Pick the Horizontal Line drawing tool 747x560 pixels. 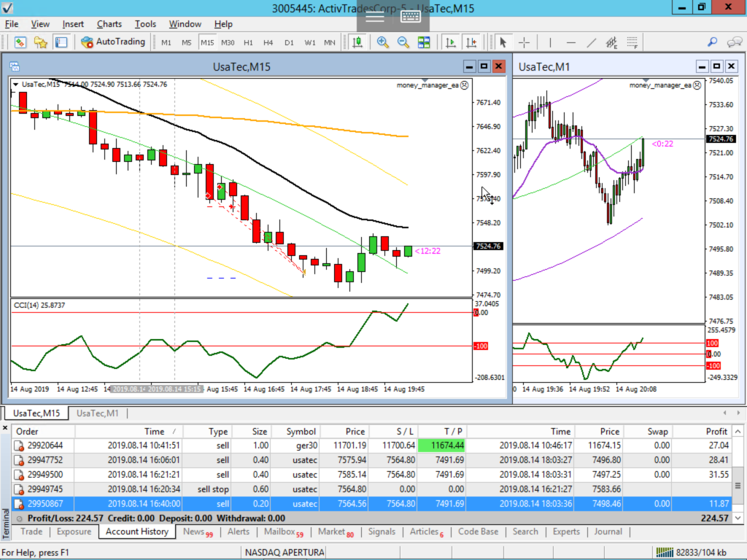click(x=570, y=42)
